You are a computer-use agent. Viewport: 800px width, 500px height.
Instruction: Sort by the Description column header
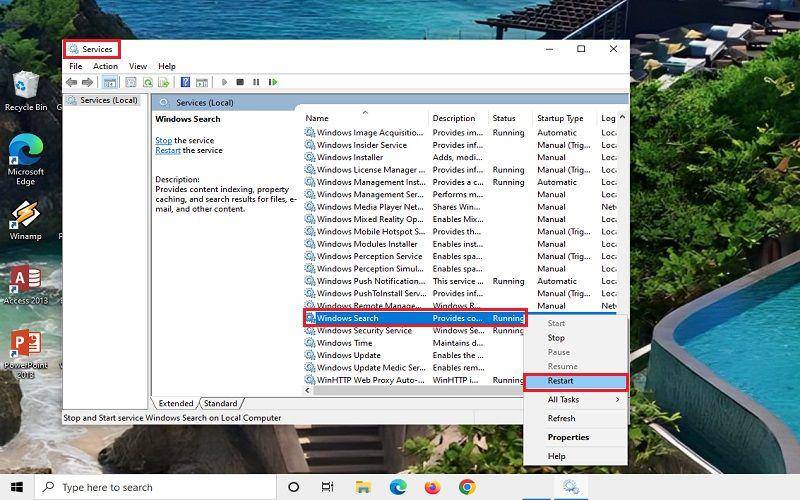tap(458, 118)
